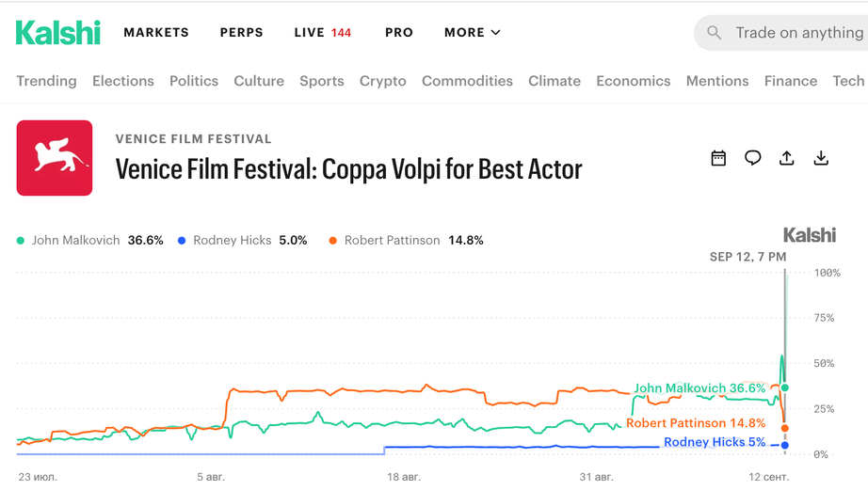Image resolution: width=868 pixels, height=490 pixels.
Task: Click the VENICE FILM FESTIVAL category link
Action: tap(194, 139)
